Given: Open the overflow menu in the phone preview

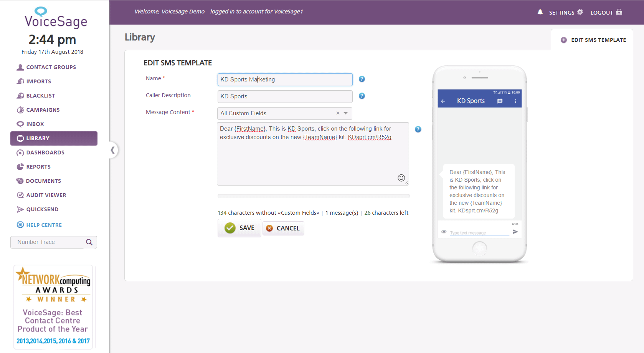Looking at the screenshot, I should 515,100.
